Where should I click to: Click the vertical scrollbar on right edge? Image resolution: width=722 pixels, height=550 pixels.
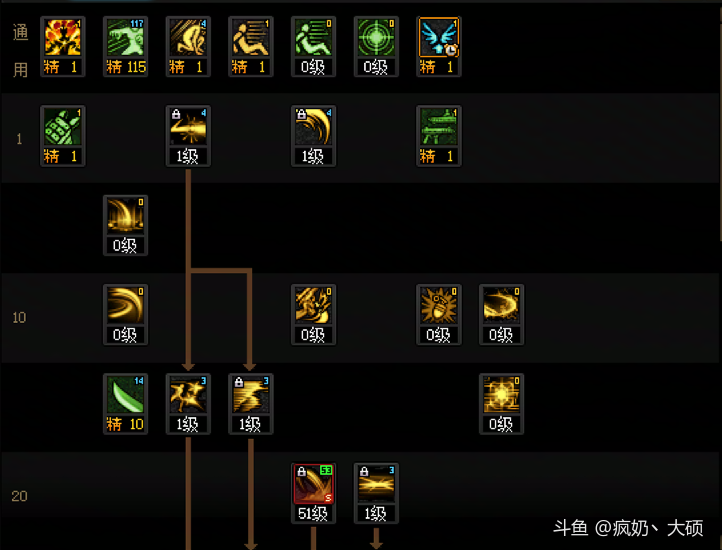[720, 129]
